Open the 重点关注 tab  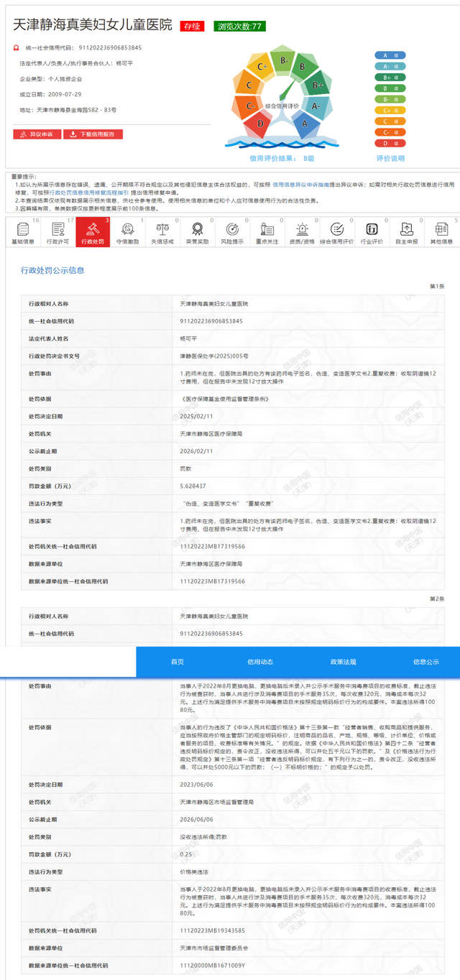pos(267,232)
